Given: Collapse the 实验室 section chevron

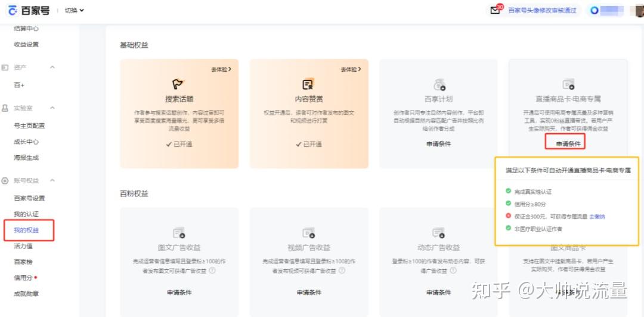Looking at the screenshot, I should coord(52,107).
